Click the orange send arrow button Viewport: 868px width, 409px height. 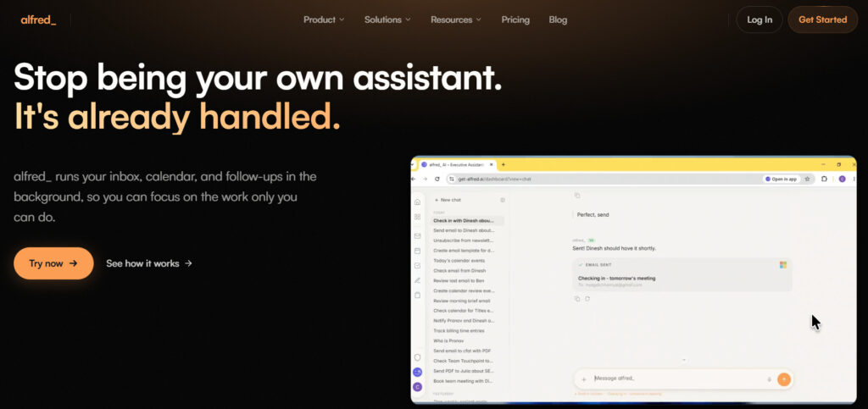pyautogui.click(x=783, y=379)
